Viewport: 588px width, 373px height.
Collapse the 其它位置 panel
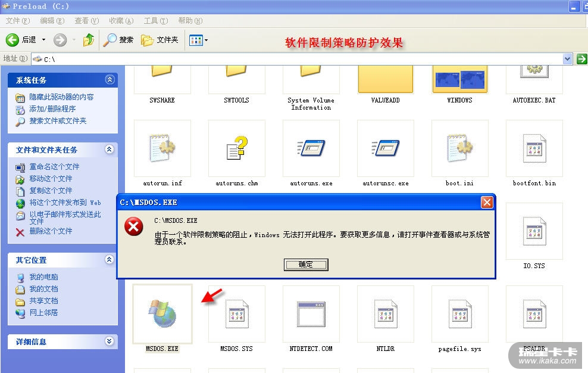(x=109, y=260)
